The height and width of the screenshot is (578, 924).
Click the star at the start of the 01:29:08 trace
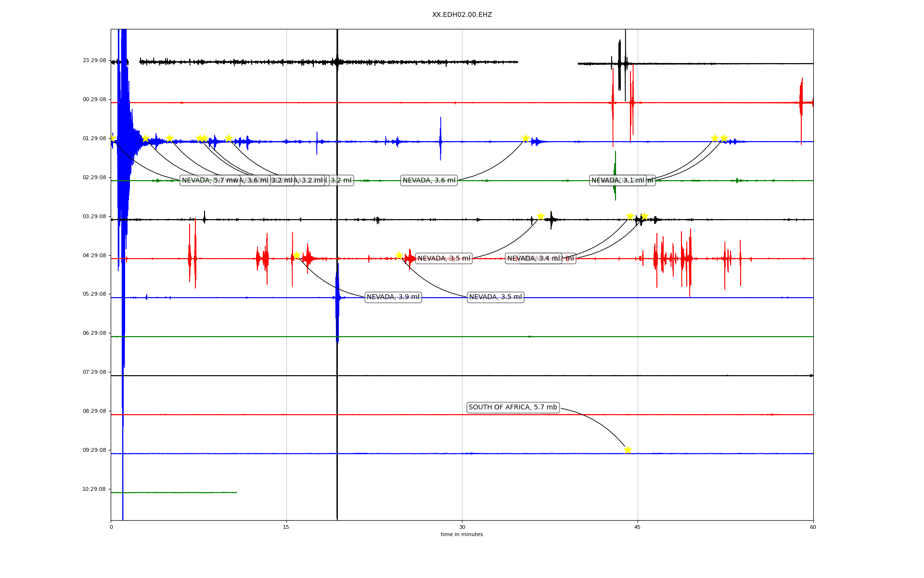click(112, 138)
